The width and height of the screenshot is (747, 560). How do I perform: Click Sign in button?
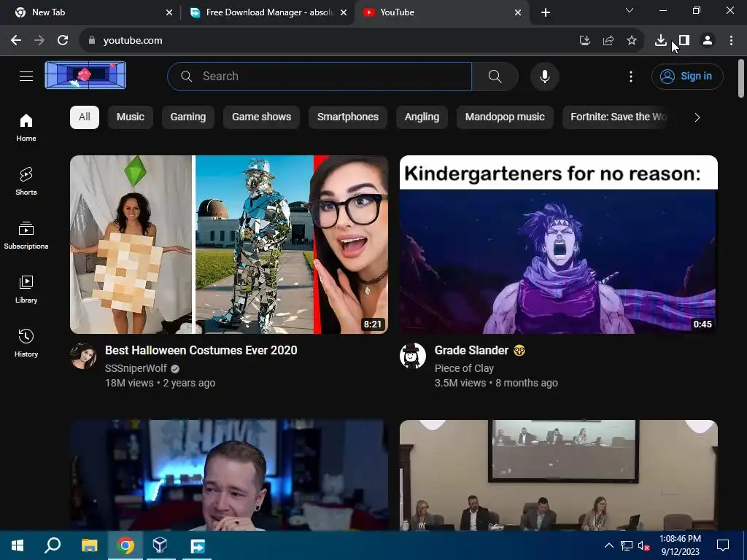pyautogui.click(x=687, y=76)
